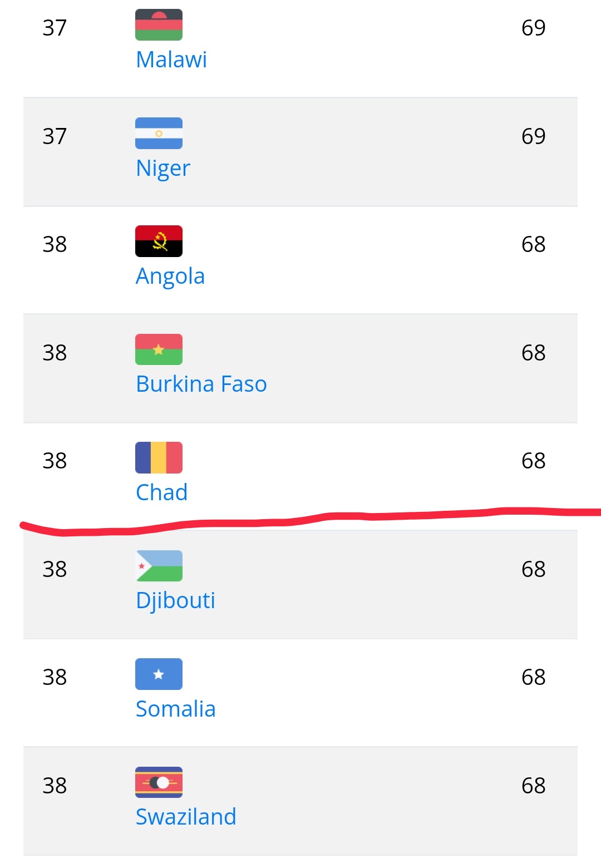The image size is (601, 868).
Task: Click the Burkina Faso flag icon
Action: click(159, 349)
